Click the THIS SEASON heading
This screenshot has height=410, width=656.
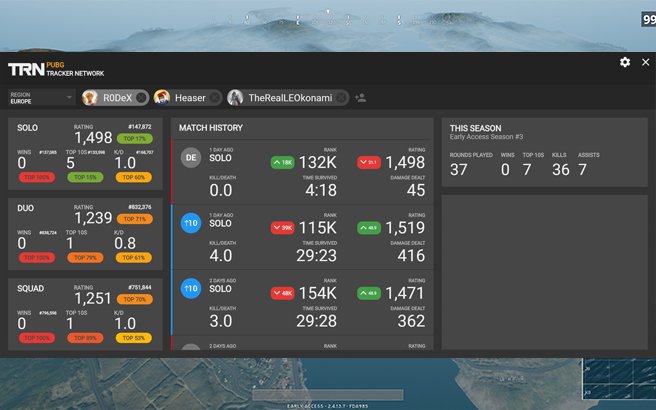tap(475, 128)
